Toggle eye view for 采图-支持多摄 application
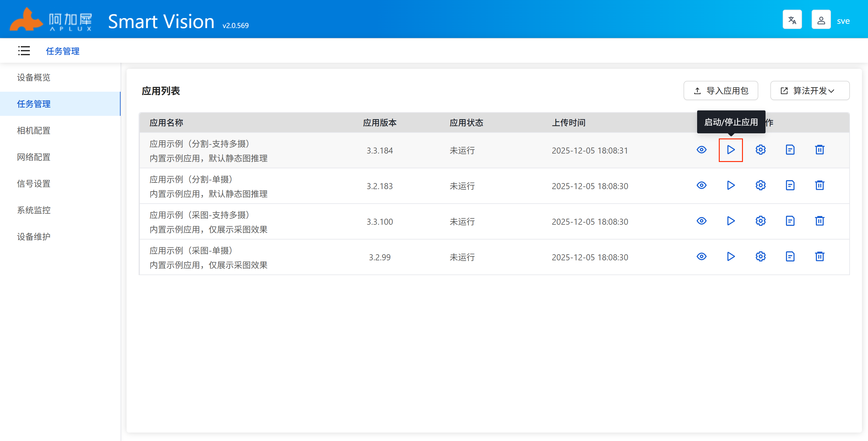Screen dimensions: 868x441 coord(701,221)
